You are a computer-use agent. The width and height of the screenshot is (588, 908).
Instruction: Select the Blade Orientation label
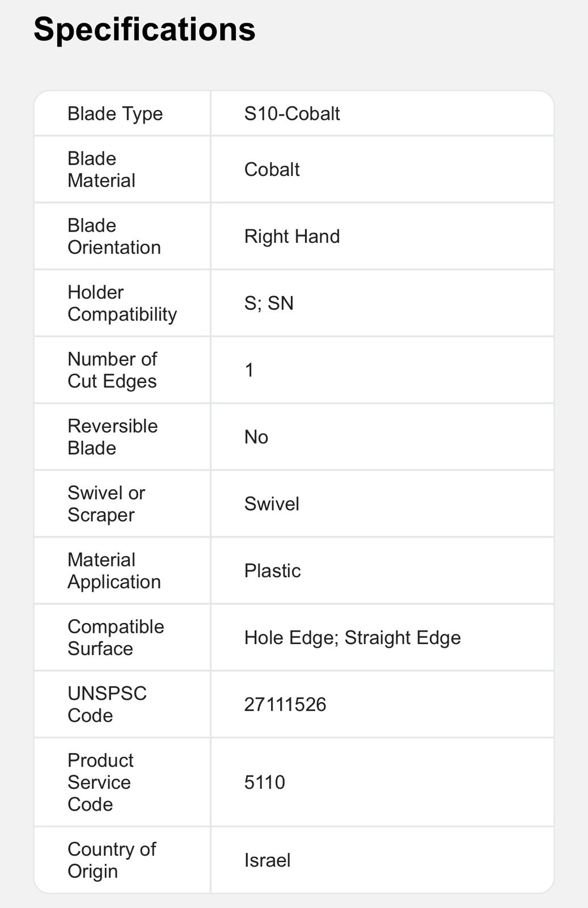pyautogui.click(x=114, y=236)
